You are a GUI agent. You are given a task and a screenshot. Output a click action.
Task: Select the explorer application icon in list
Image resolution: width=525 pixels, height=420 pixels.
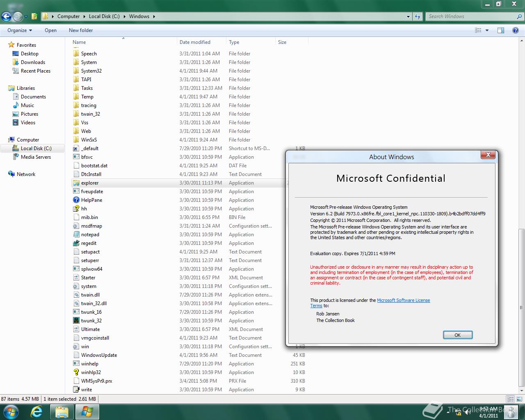[x=76, y=183]
